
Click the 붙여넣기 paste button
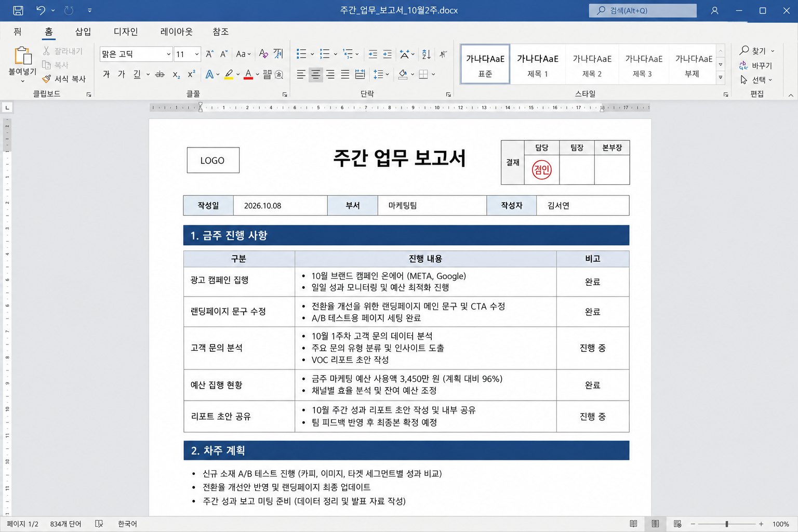tap(22, 64)
